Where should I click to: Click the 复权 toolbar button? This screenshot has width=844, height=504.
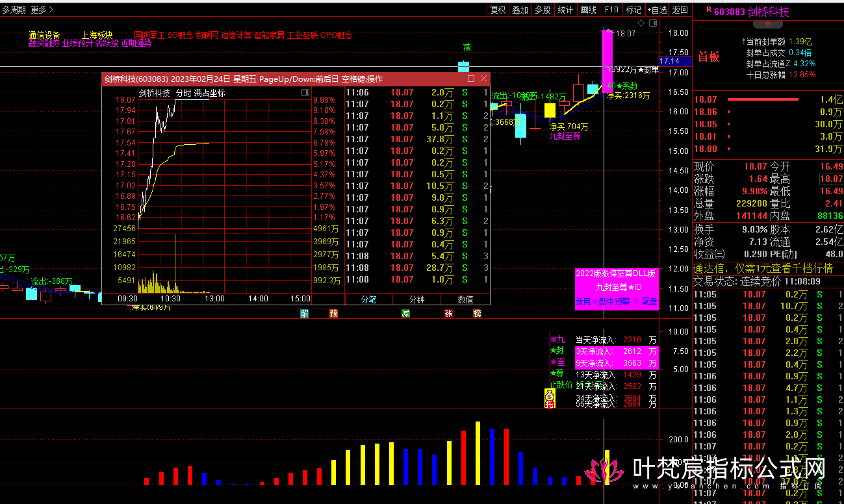pos(498,10)
